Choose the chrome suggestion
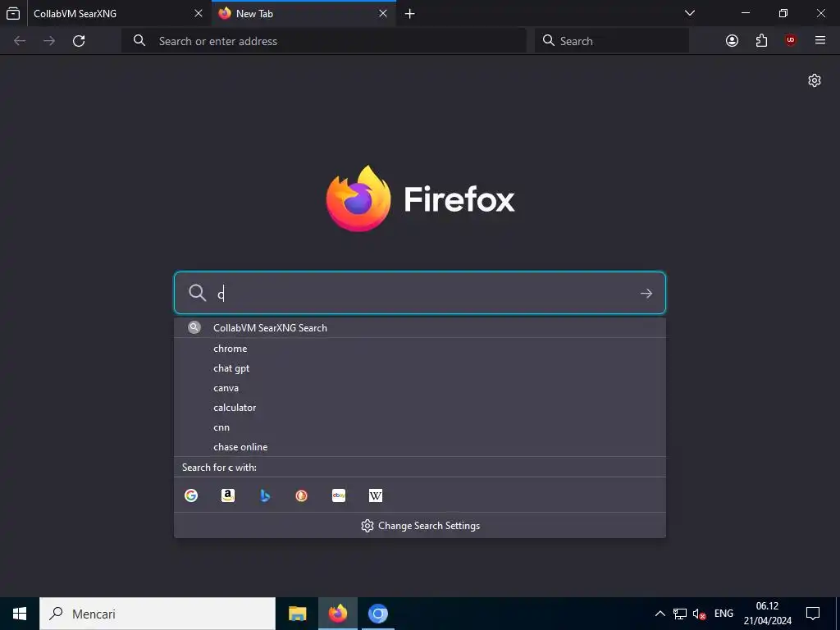The image size is (840, 630). 420,348
